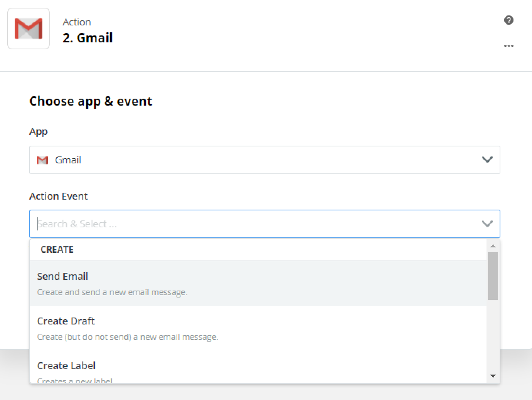Open the help question mark icon
The width and height of the screenshot is (532, 400).
click(x=508, y=20)
